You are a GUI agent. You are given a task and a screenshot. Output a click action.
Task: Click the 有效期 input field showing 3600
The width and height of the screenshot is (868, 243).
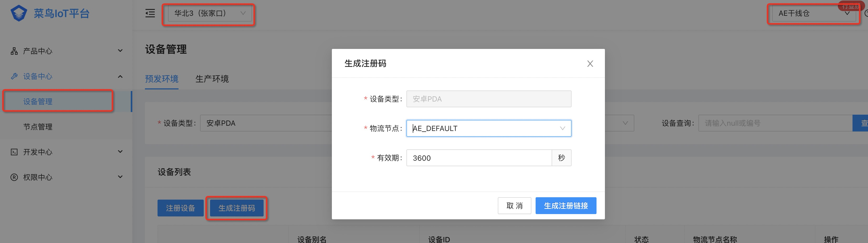(x=479, y=158)
